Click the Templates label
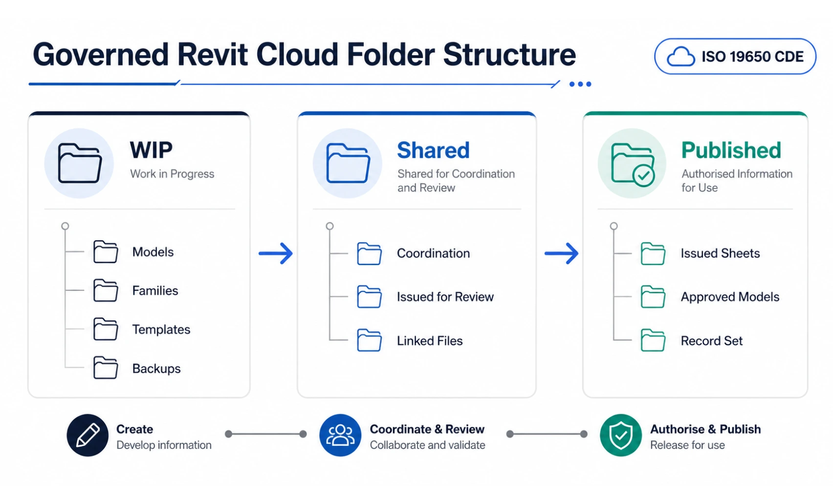The image size is (833, 504). click(161, 330)
